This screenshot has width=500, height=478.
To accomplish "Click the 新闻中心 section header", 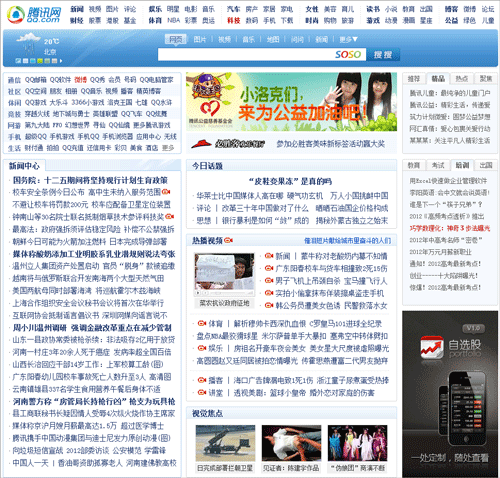I will point(24,166).
